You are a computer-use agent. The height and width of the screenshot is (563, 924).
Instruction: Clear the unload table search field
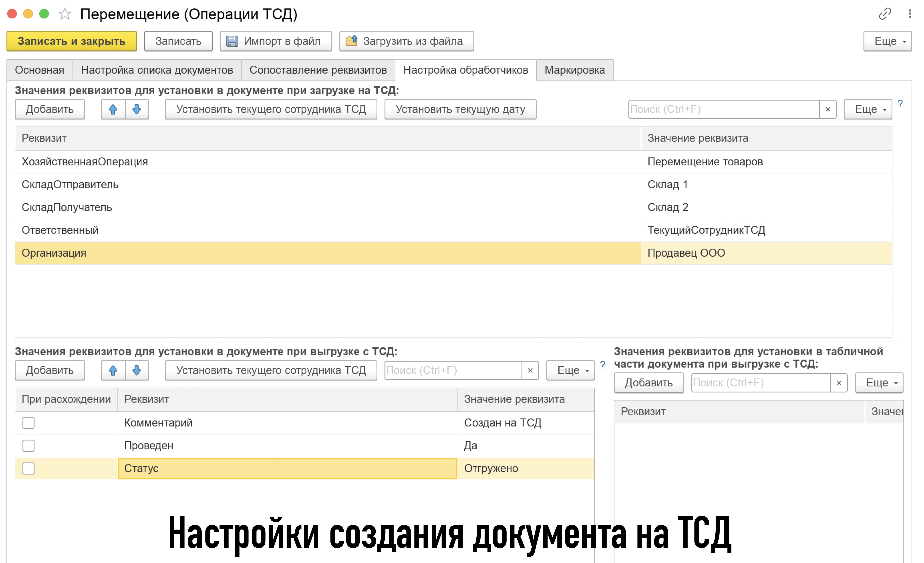click(x=530, y=370)
